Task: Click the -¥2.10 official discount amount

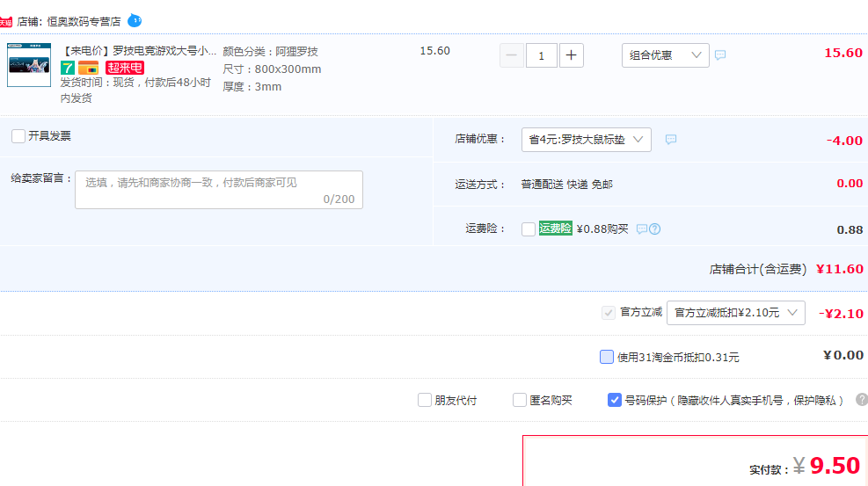Action: (x=841, y=314)
